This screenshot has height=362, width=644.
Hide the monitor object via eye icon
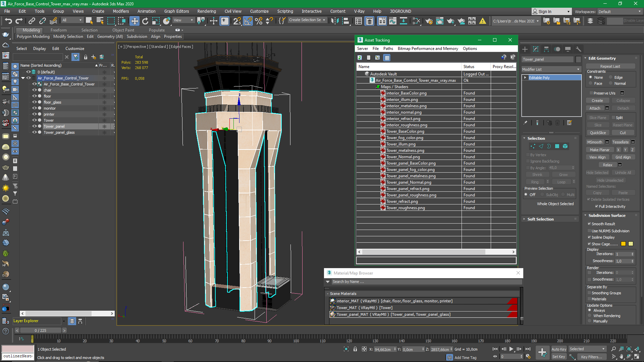[x=34, y=108]
